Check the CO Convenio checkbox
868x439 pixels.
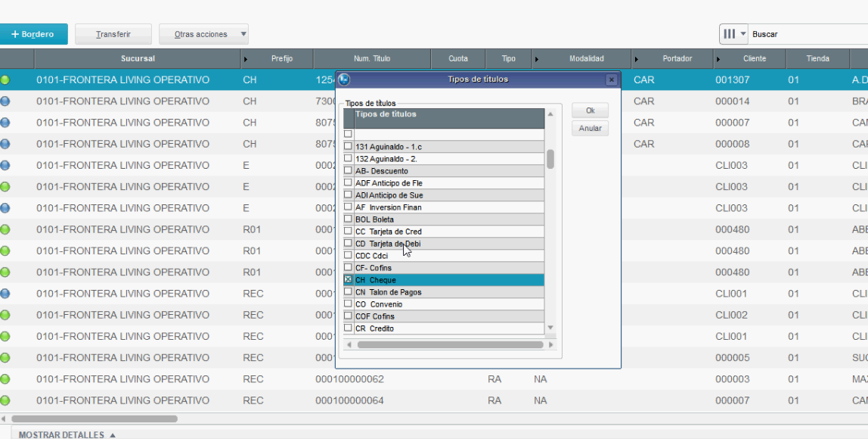pos(349,304)
